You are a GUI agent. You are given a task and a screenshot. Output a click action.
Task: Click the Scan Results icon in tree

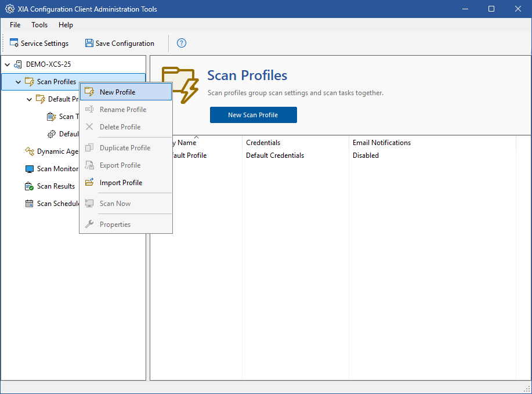[30, 186]
